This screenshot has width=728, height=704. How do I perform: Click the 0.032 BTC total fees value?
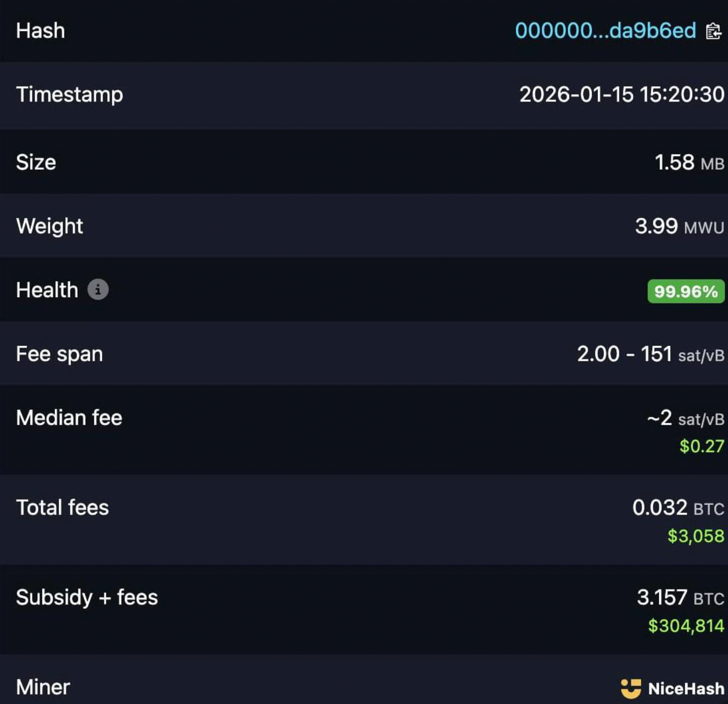[x=678, y=508]
